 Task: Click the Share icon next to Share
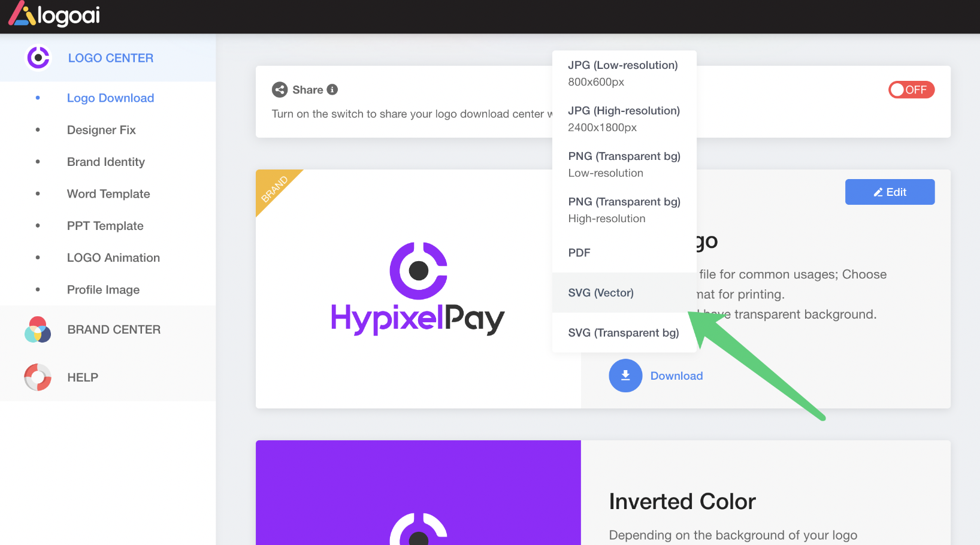(280, 90)
